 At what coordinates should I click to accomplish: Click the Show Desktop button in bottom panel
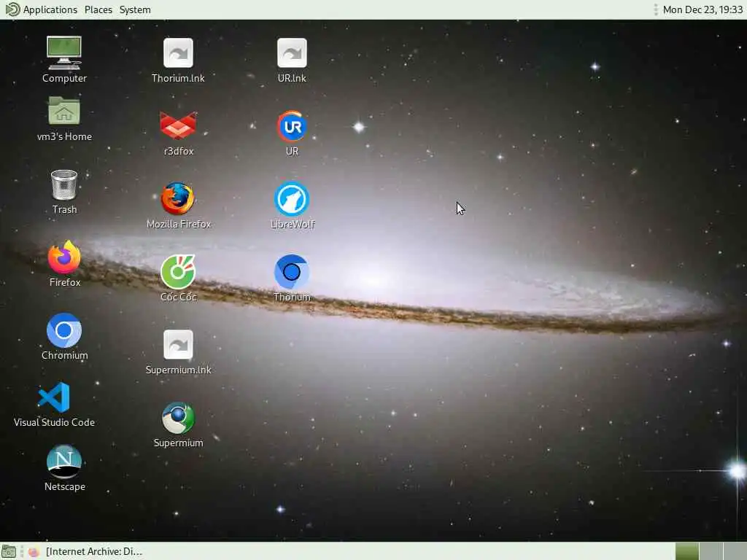9,551
